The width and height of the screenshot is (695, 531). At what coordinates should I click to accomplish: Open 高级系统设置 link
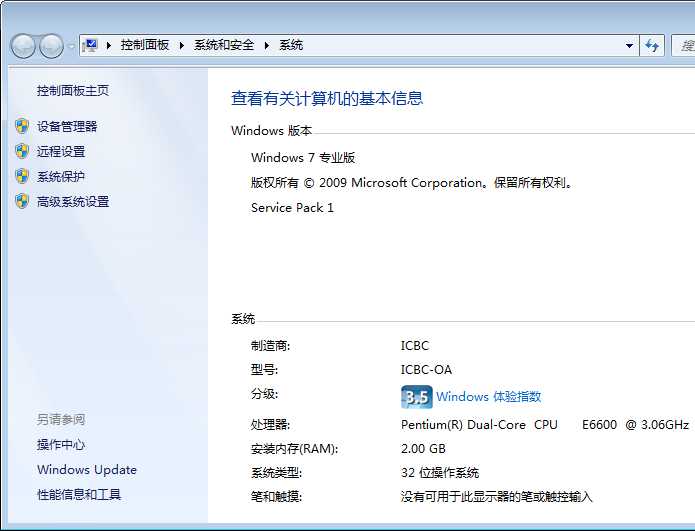(73, 202)
